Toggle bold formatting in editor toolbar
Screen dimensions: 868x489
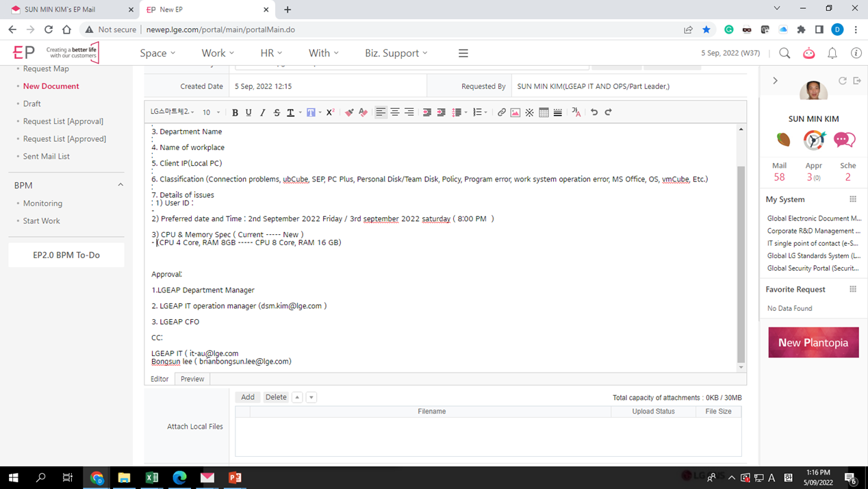[x=235, y=112]
